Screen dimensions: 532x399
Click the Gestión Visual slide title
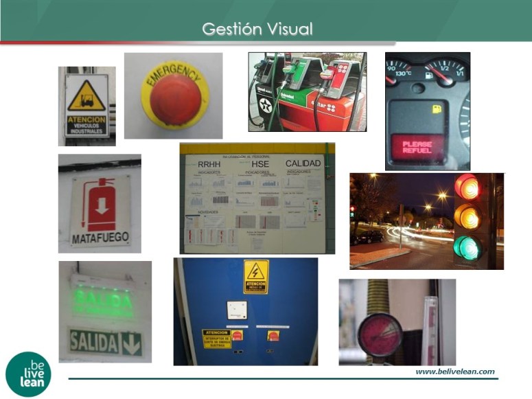point(257,29)
